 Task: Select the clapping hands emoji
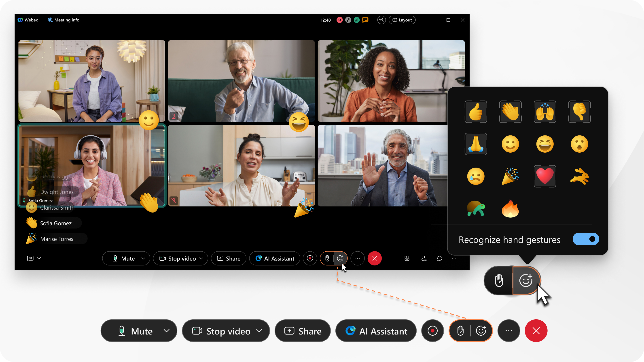coord(510,111)
